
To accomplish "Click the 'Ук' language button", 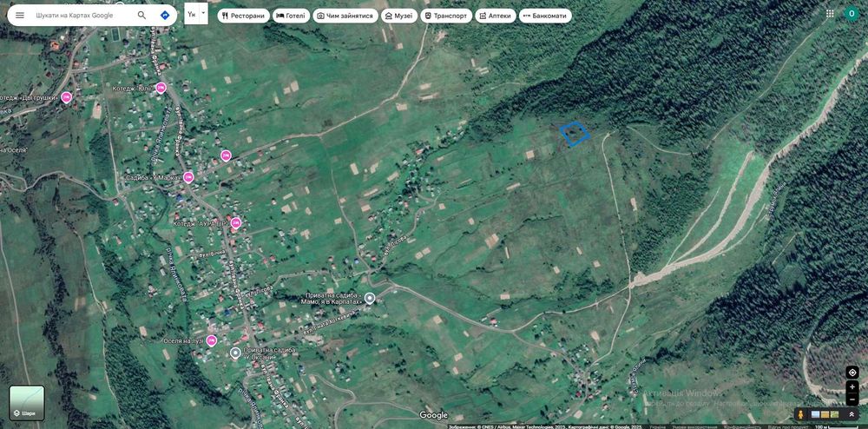I will [x=192, y=14].
